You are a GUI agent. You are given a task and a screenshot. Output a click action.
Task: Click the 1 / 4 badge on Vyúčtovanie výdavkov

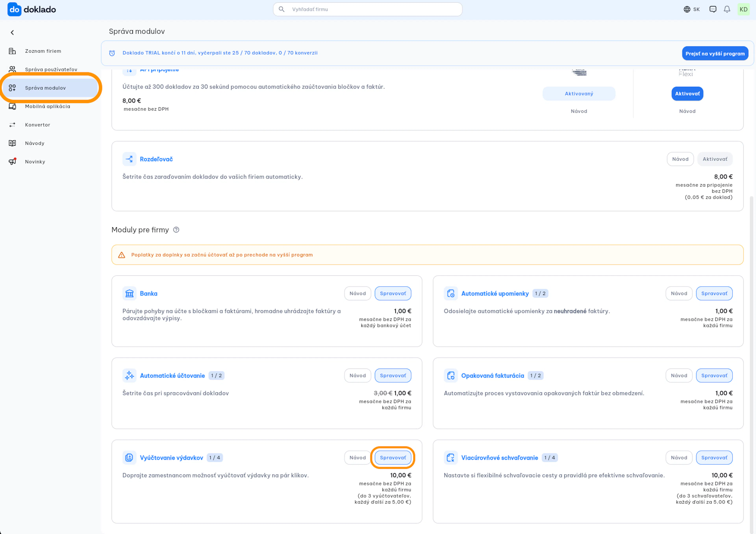click(x=215, y=458)
